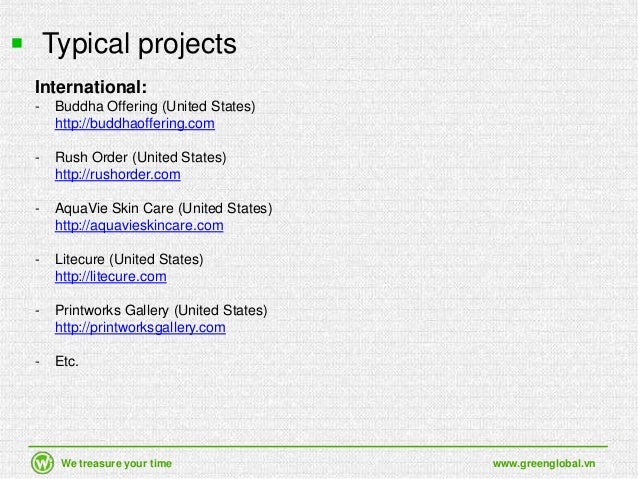Click the green square title bullet
Image resolution: width=638 pixels, height=479 pixels.
pyautogui.click(x=17, y=43)
